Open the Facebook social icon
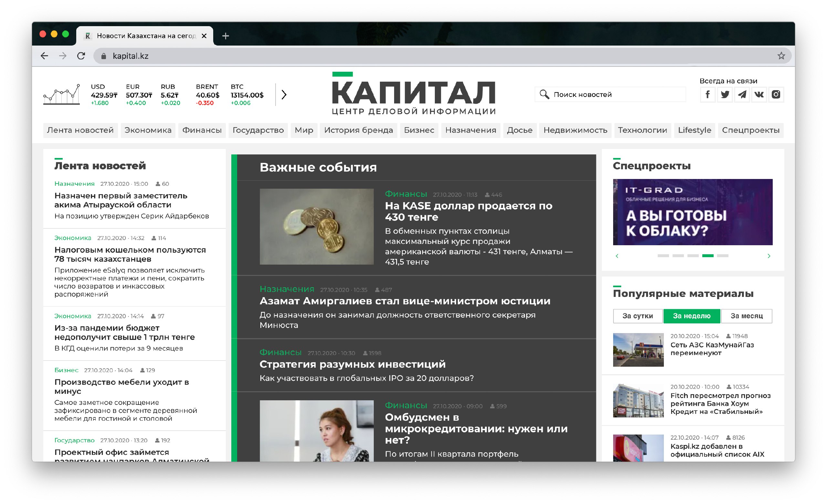This screenshot has height=504, width=827. coord(707,95)
